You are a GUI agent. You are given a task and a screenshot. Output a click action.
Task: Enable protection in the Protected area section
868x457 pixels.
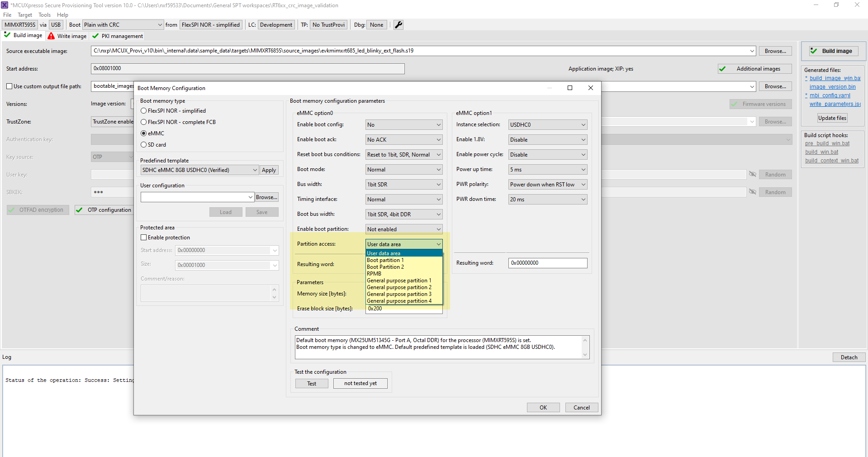click(x=143, y=237)
